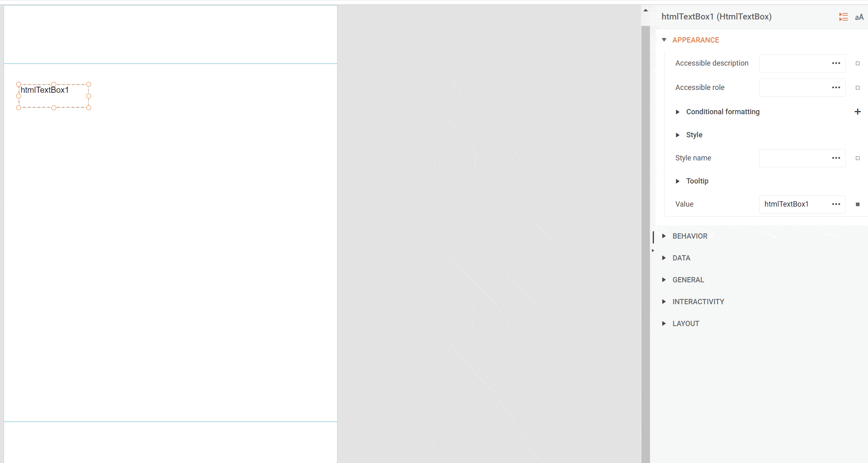
Task: Click the font size 'aA' icon
Action: pos(860,17)
